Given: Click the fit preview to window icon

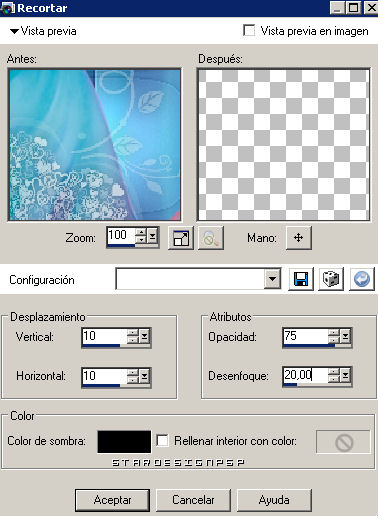Looking at the screenshot, I should (181, 238).
